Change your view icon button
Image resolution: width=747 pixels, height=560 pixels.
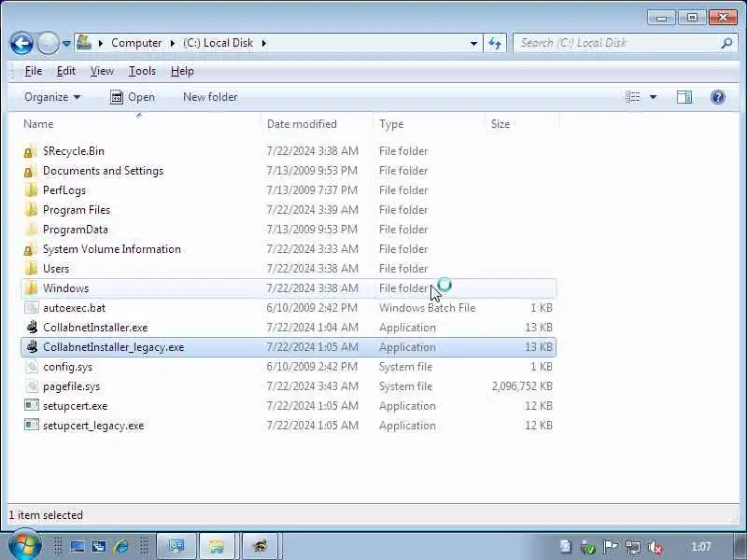[633, 97]
